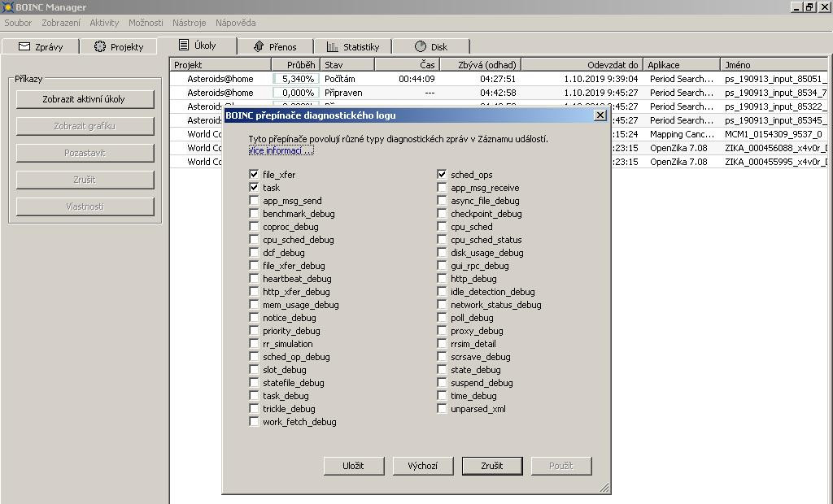This screenshot has width=833, height=504.
Task: Check the cpu_sched_debug box
Action: click(x=254, y=240)
